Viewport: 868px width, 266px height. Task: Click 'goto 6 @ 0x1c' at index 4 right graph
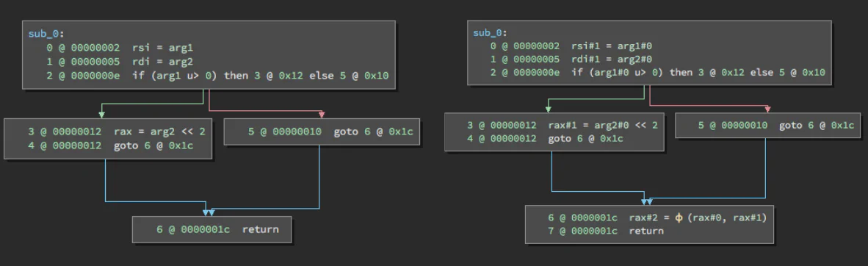coord(586,139)
